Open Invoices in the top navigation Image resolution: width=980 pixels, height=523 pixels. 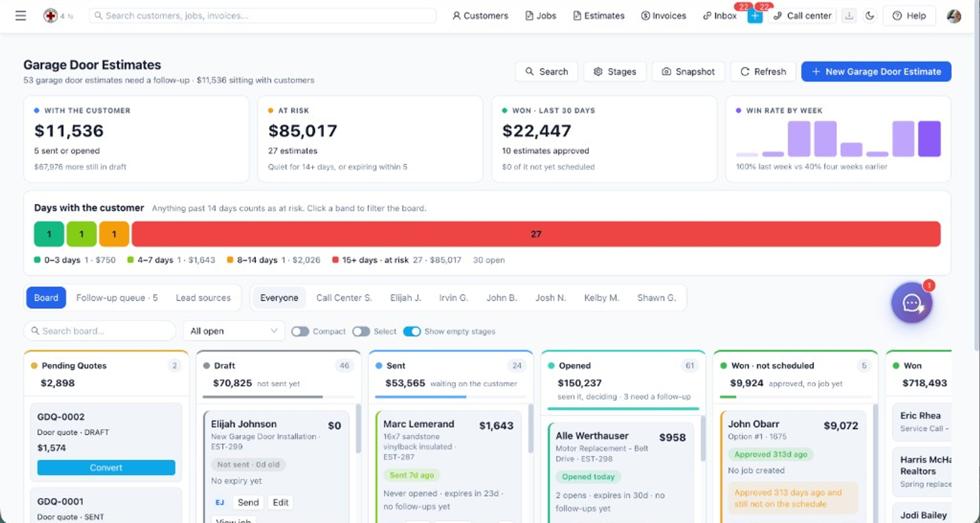point(664,16)
